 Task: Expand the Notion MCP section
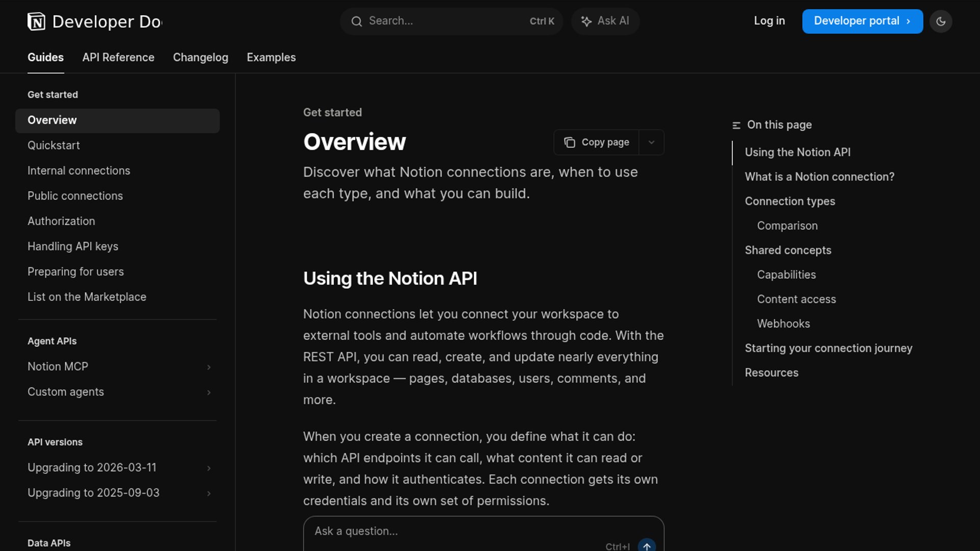click(x=209, y=367)
